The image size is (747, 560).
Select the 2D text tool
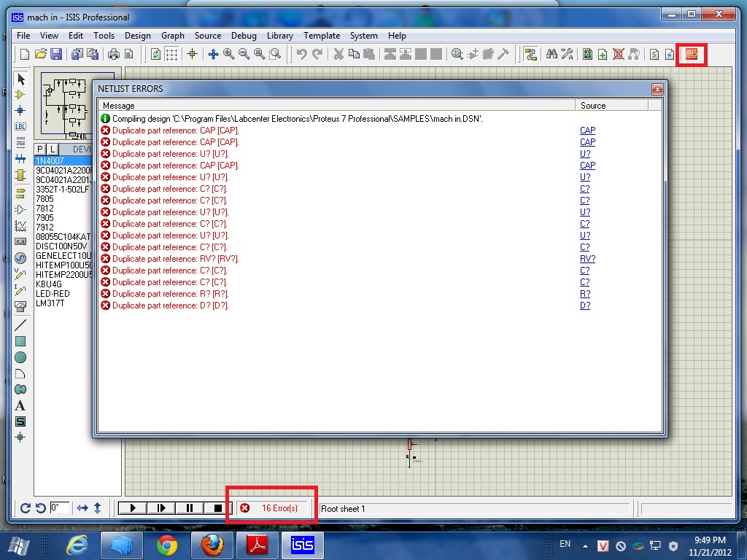(20, 405)
